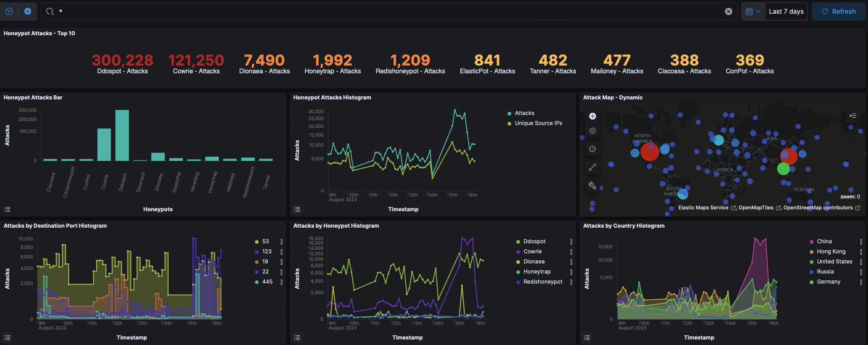Image resolution: width=868 pixels, height=345 pixels.
Task: Open options menu for Redishoneypot legend item
Action: point(571,282)
